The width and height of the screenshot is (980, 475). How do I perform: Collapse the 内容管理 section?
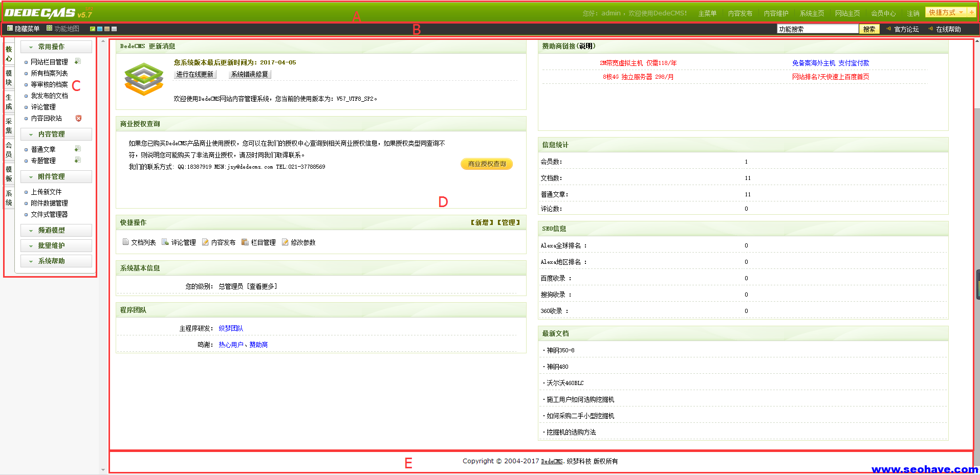tap(56, 134)
